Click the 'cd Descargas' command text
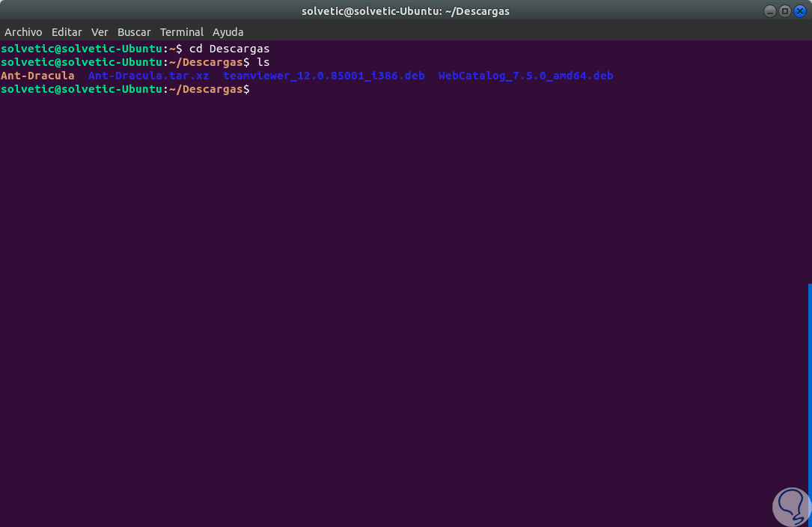This screenshot has width=812, height=527. [230, 49]
